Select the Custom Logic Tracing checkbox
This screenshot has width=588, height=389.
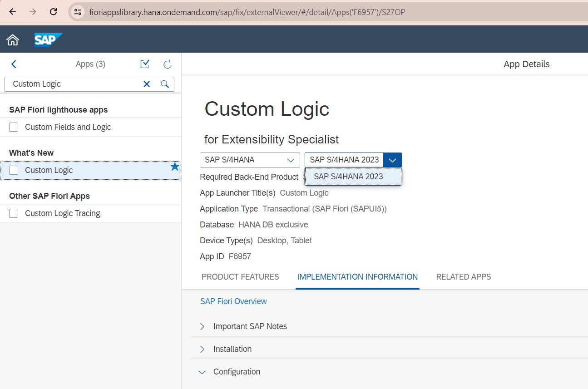pos(14,213)
